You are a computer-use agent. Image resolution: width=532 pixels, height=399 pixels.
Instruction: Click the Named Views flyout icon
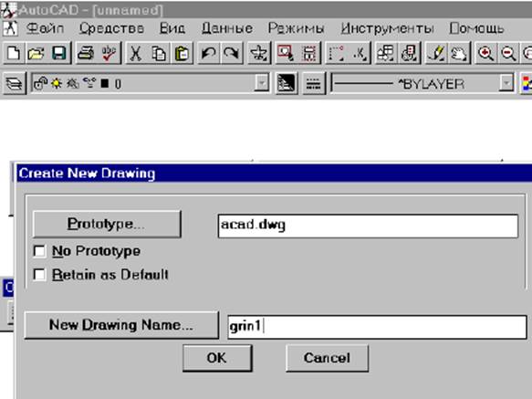(x=409, y=53)
